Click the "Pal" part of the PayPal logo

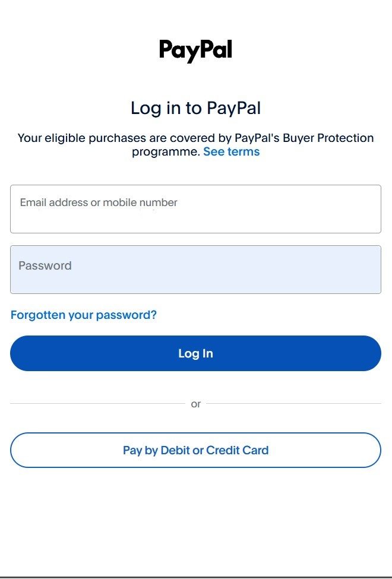[214, 50]
